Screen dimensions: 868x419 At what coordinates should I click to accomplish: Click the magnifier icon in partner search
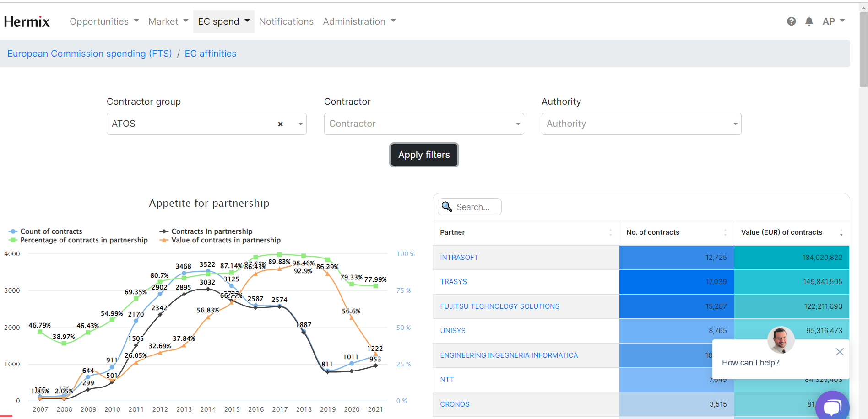point(447,207)
